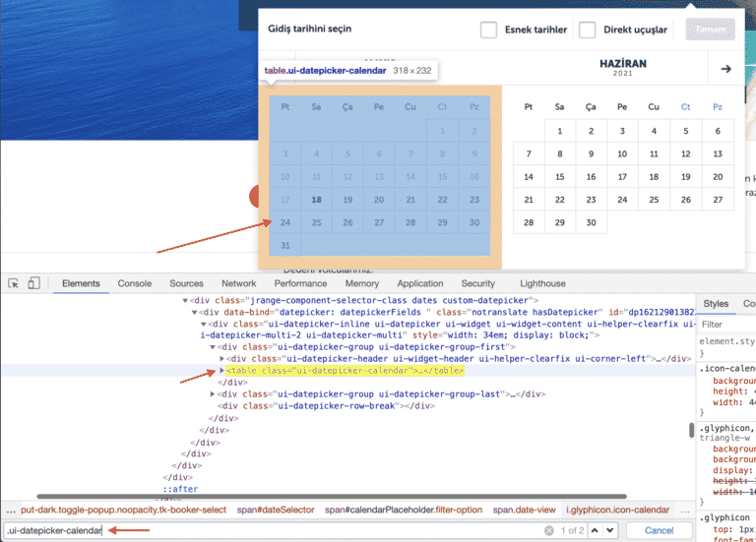Toggle the device toolbar icon
Viewport: 756px width, 542px height.
point(33,283)
